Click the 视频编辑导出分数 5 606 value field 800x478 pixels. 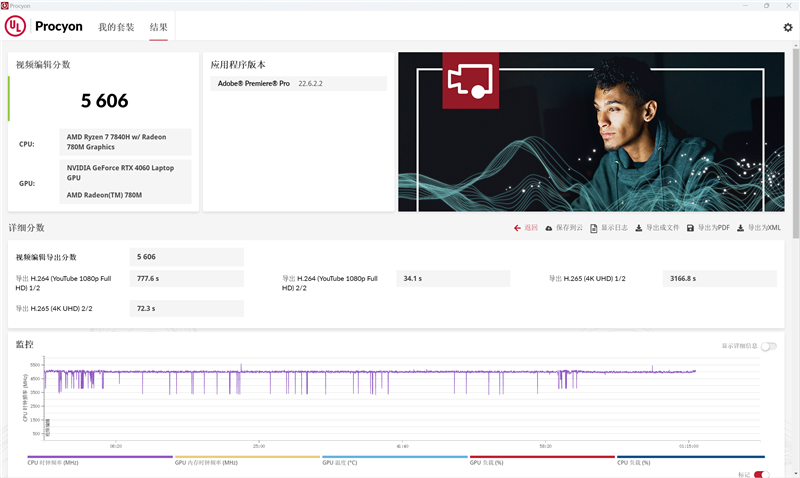coord(187,257)
